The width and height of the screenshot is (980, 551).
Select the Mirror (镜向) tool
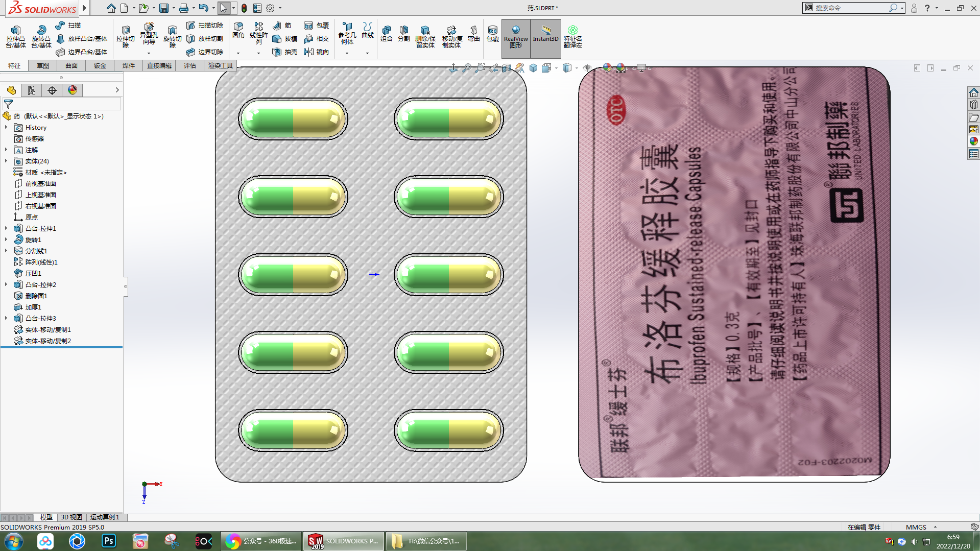coord(316,52)
